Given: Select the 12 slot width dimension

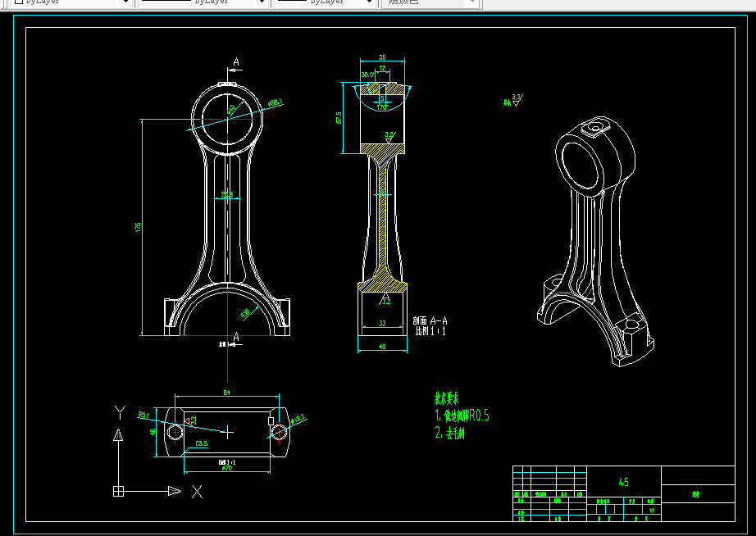Looking at the screenshot, I should 382,68.
